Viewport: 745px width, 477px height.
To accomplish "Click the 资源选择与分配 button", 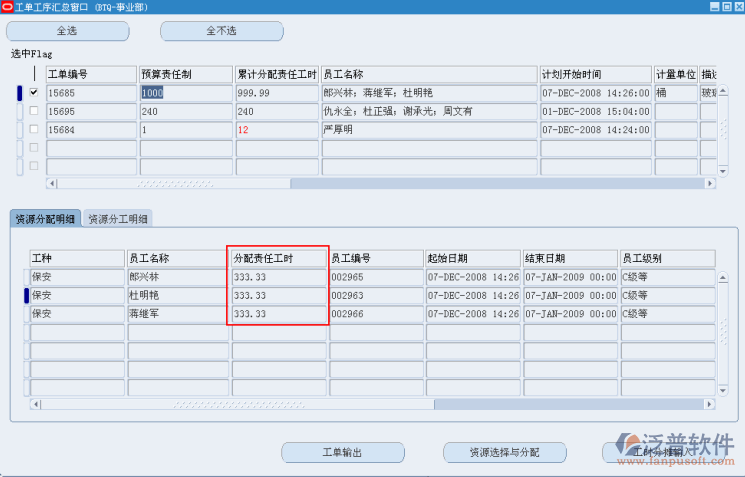I will pyautogui.click(x=505, y=452).
